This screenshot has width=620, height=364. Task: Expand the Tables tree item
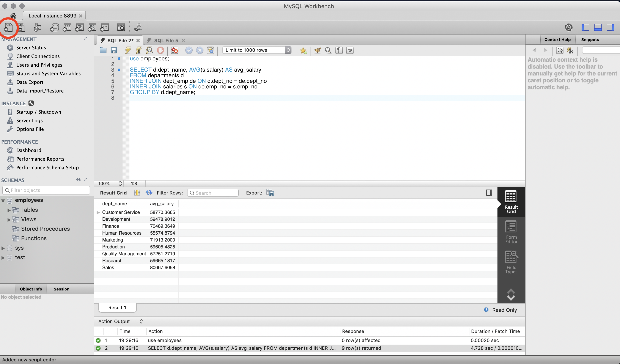pyautogui.click(x=9, y=210)
